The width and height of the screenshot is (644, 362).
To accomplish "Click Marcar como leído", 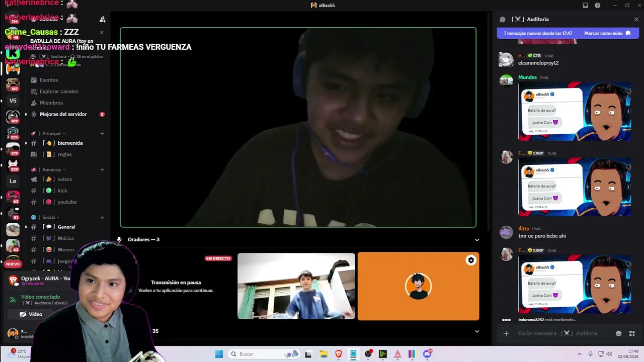I will click(x=607, y=33).
